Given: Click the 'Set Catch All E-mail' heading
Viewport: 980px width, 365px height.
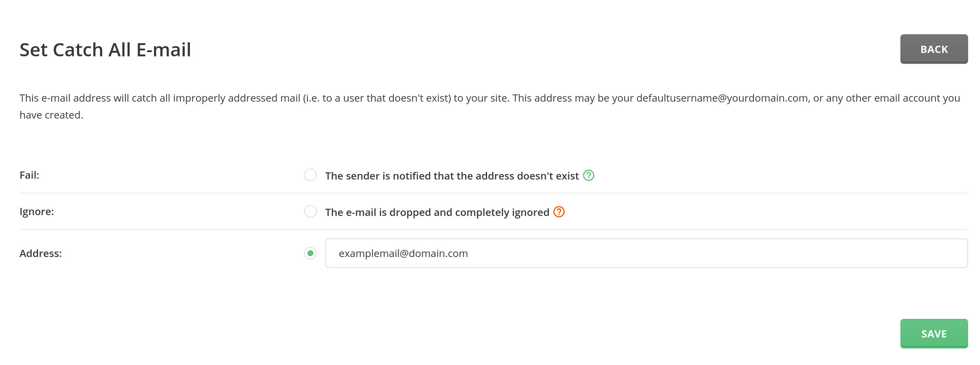Looking at the screenshot, I should pos(105,50).
